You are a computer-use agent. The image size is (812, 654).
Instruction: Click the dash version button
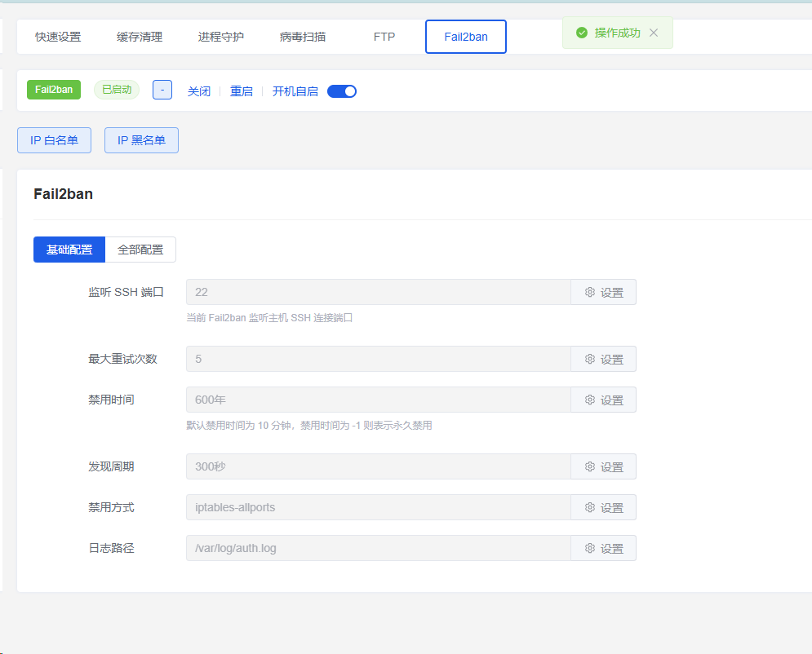[162, 90]
